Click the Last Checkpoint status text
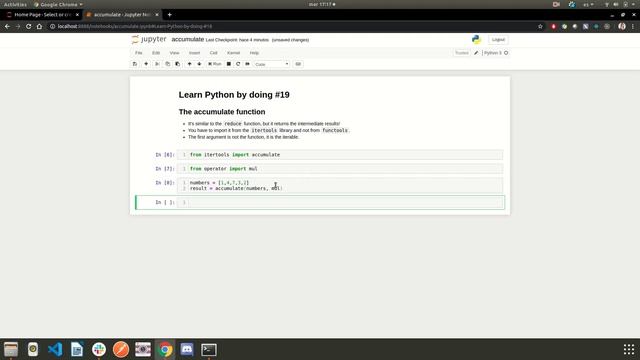640x360 pixels. [x=237, y=40]
